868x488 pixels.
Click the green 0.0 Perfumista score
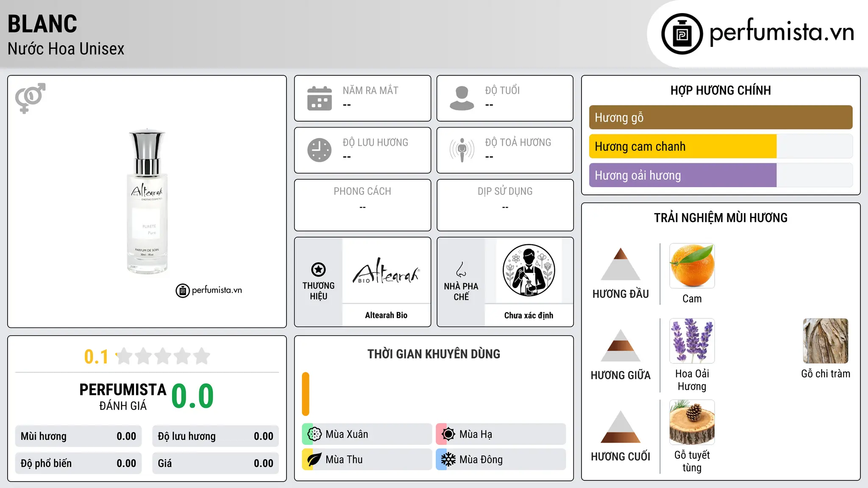coord(192,396)
